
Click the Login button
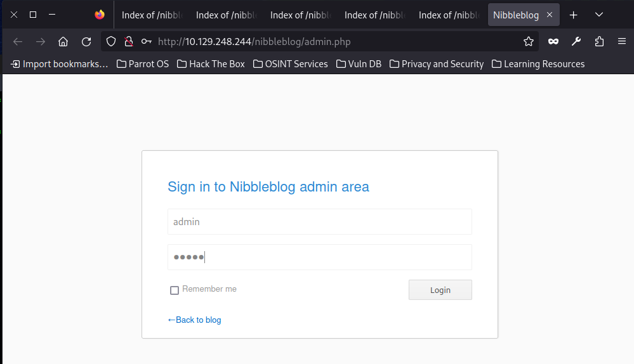[x=440, y=290]
